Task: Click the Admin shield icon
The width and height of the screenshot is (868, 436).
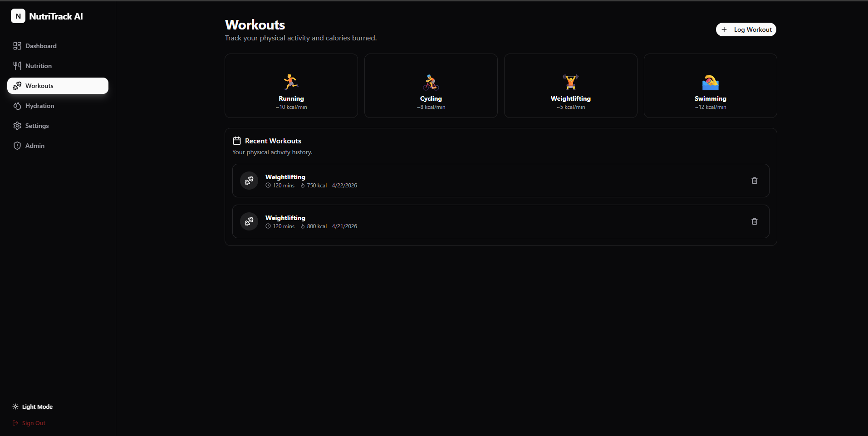Action: coord(17,146)
